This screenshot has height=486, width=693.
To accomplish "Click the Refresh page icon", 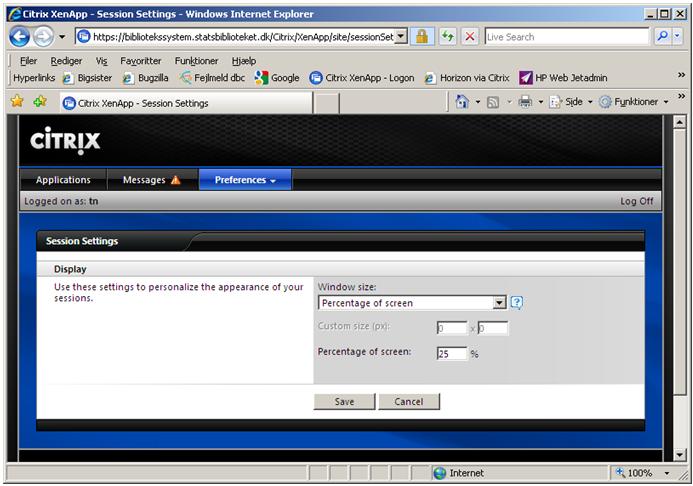I will 447,36.
